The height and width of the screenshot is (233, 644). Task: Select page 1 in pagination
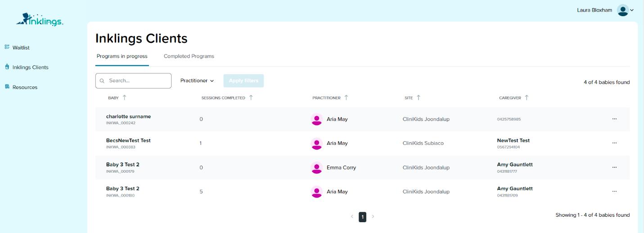pos(362,217)
